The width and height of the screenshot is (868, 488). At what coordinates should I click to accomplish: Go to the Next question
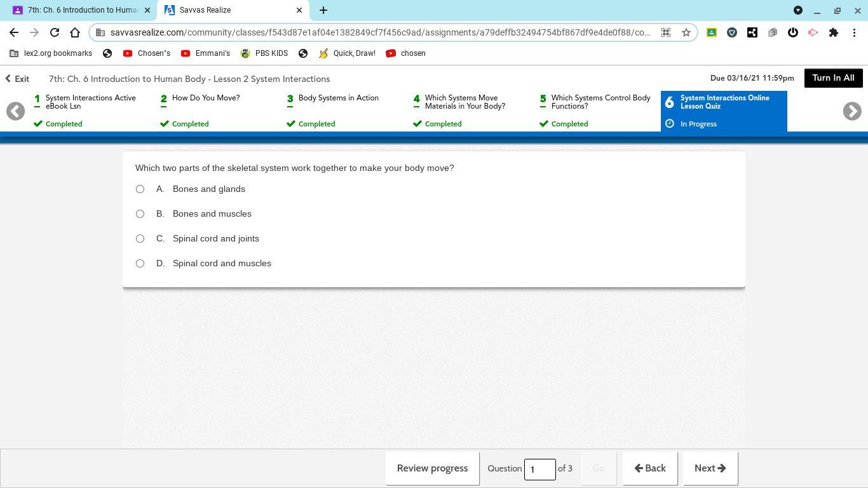710,468
